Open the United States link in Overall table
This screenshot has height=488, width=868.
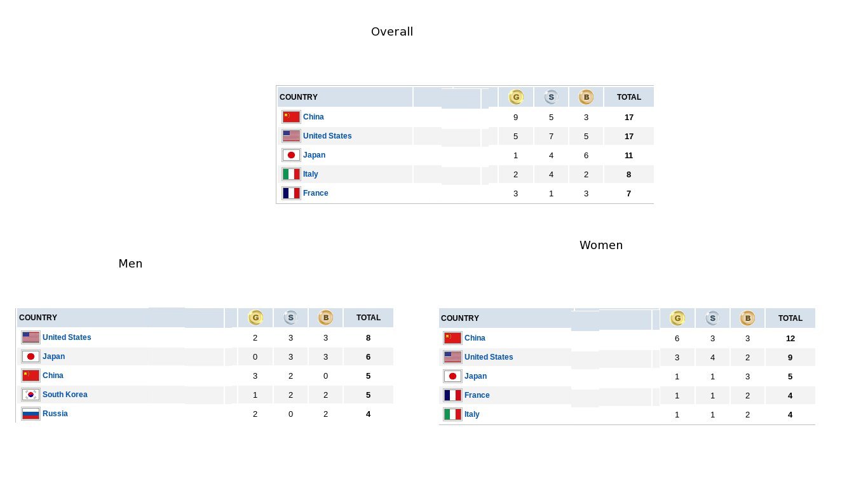coord(327,136)
